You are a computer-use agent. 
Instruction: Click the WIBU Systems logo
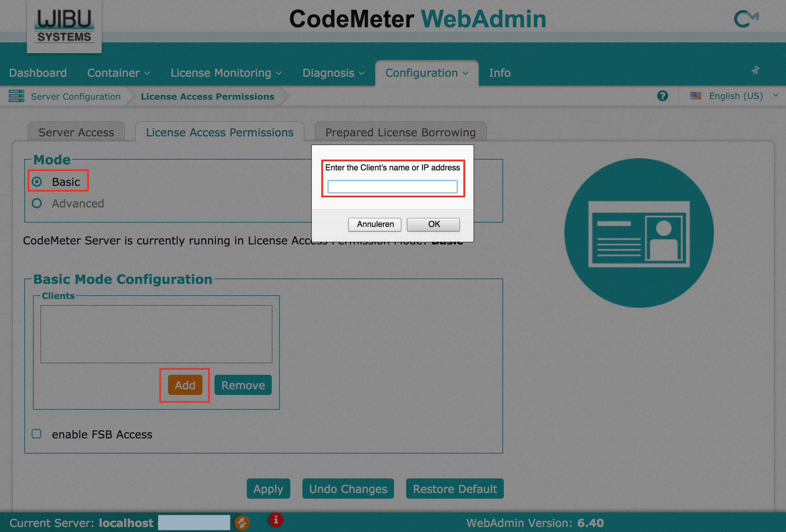(64, 26)
